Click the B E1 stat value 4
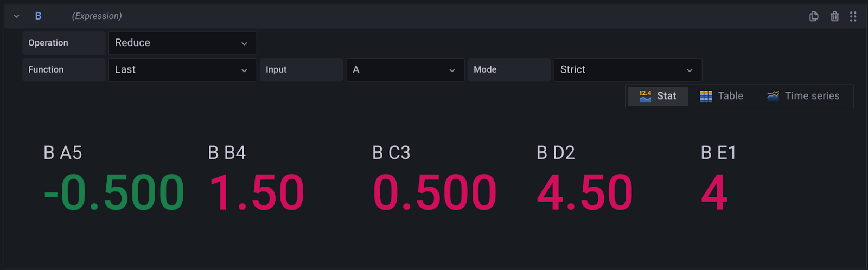 pos(714,192)
